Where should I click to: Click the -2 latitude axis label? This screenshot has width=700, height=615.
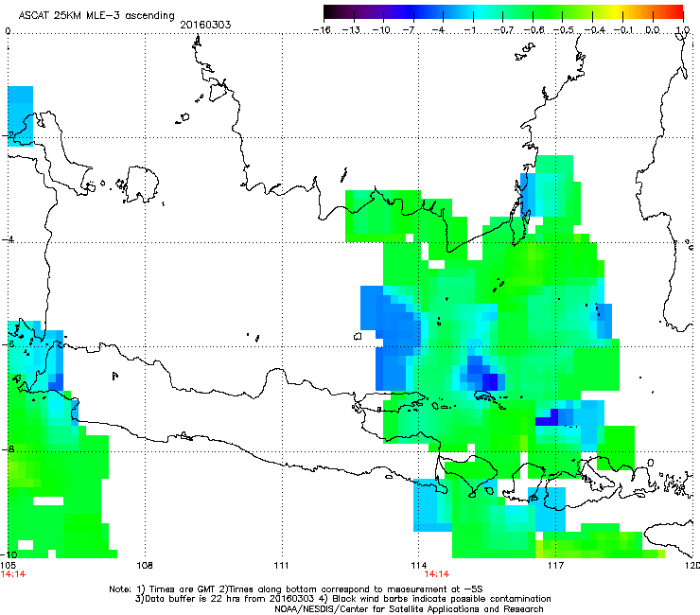click(x=9, y=135)
